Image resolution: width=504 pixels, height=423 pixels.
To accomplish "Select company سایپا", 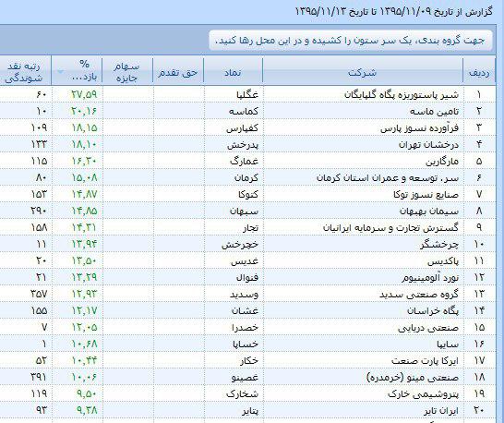I will [448, 344].
